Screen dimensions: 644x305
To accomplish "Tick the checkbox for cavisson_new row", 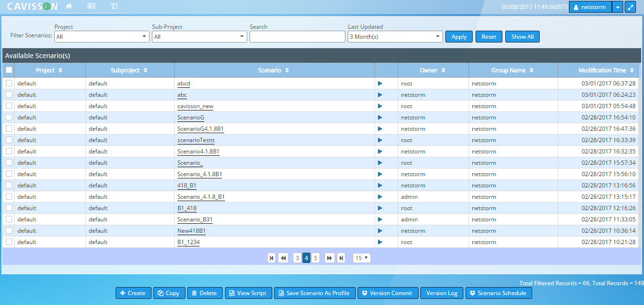I will 9,106.
